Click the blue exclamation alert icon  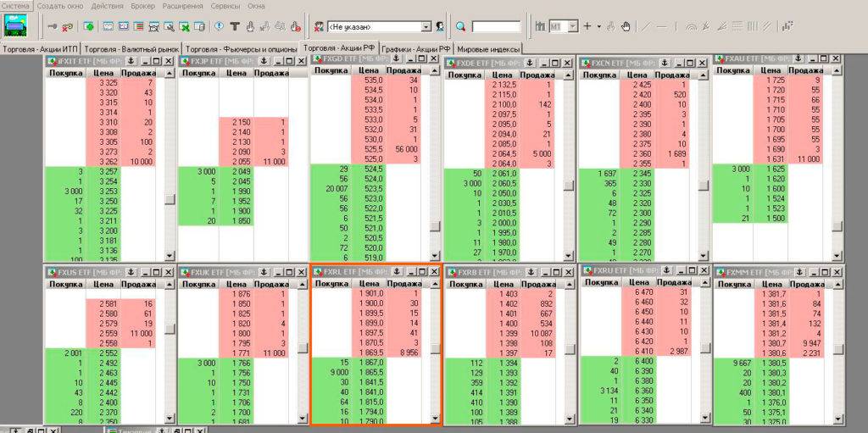pos(219,26)
